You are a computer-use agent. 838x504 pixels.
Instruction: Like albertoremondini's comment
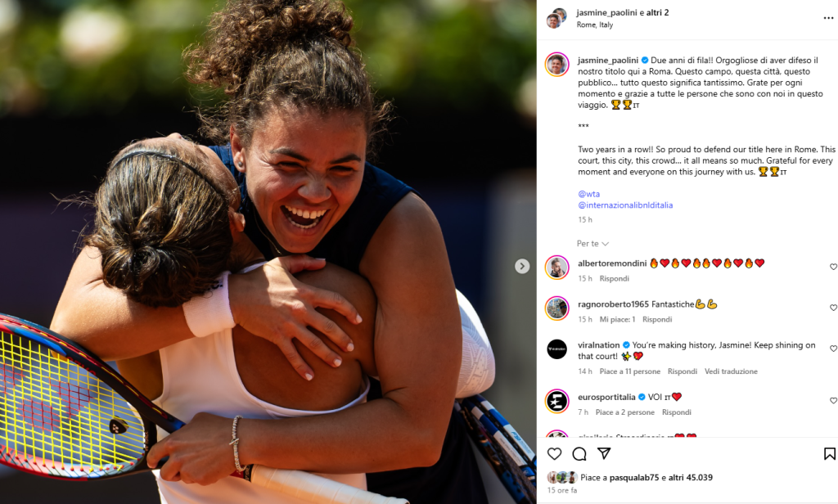point(832,267)
